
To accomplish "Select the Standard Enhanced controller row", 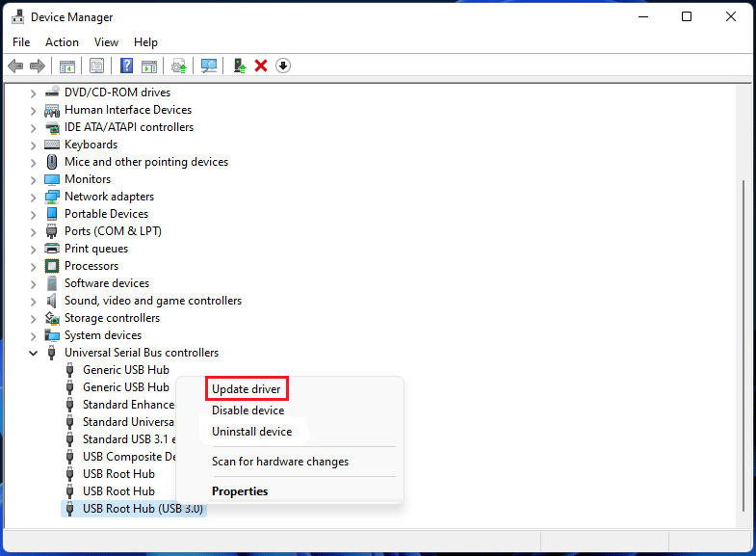I will [x=129, y=405].
